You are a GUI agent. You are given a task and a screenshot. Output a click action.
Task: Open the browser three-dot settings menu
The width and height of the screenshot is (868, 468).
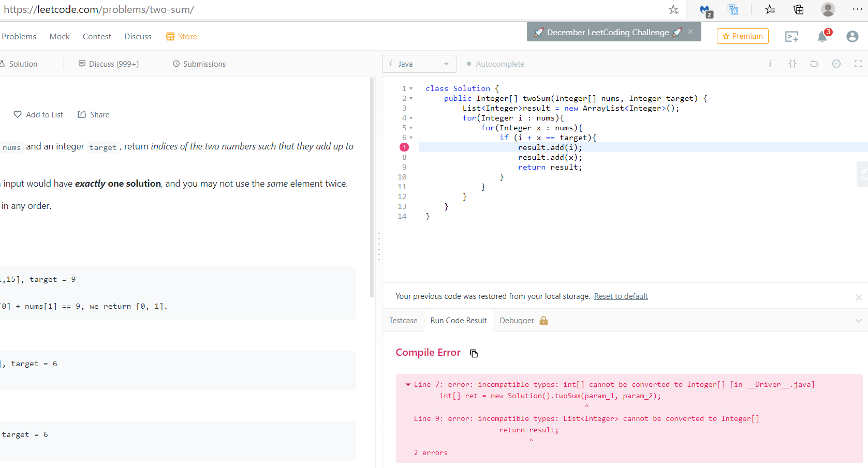pos(858,9)
